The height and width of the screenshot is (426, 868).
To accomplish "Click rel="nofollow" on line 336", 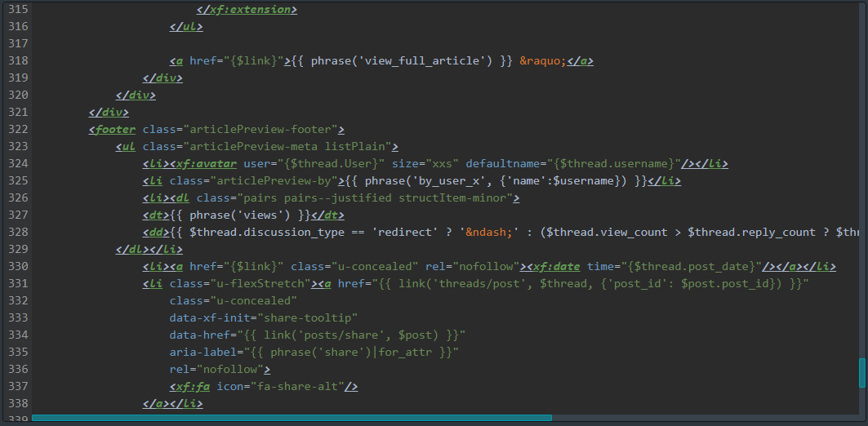I will [x=216, y=370].
